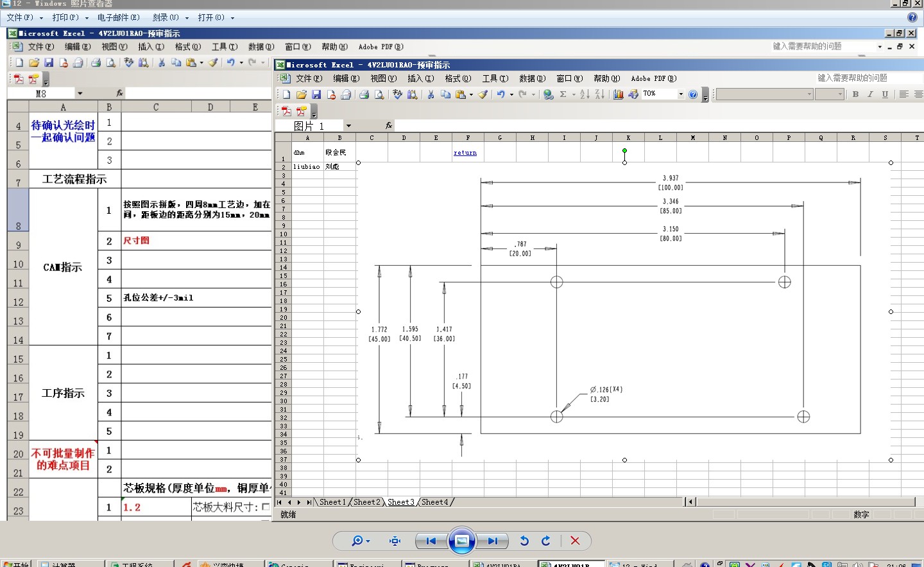Open the 70% zoom combo box
Screen dimensions: 924x567
click(x=681, y=94)
